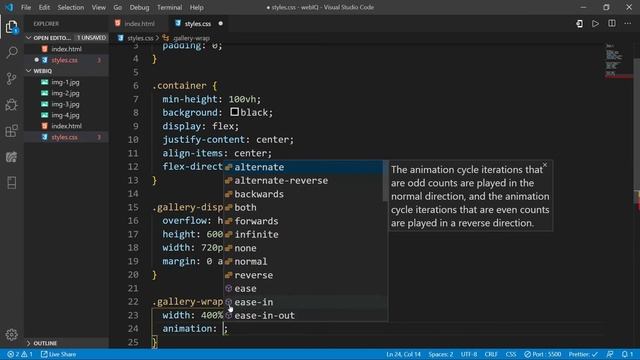Click the black color swatch on line 8
This screenshot has height=360, width=640.
coord(234,111)
